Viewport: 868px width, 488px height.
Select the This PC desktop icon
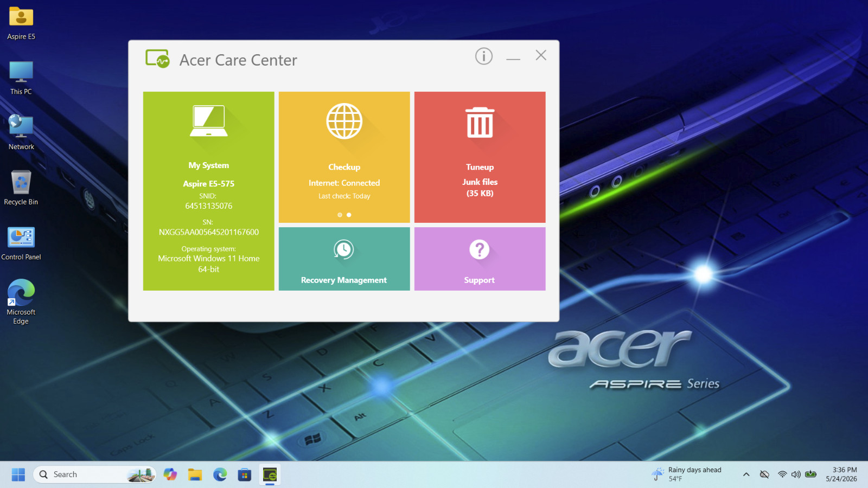(21, 78)
